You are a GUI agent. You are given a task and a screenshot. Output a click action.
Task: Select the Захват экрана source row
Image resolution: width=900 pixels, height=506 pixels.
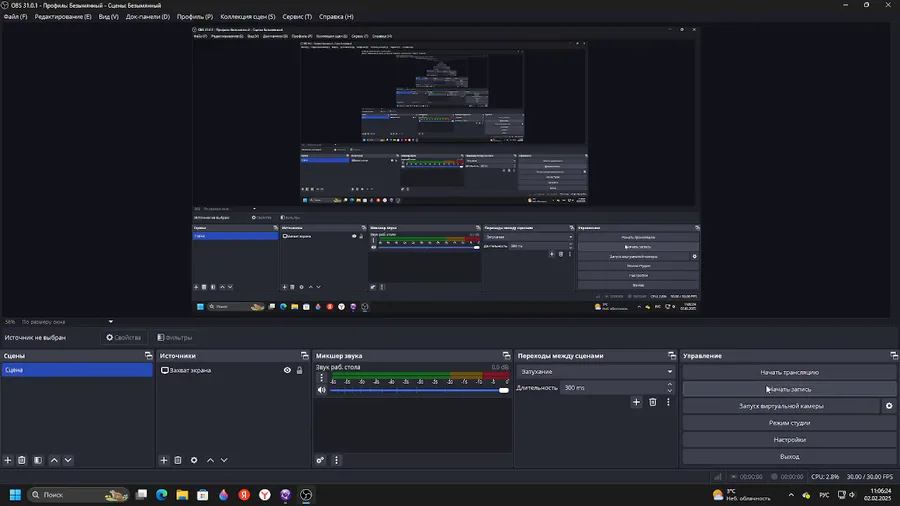[x=235, y=370]
